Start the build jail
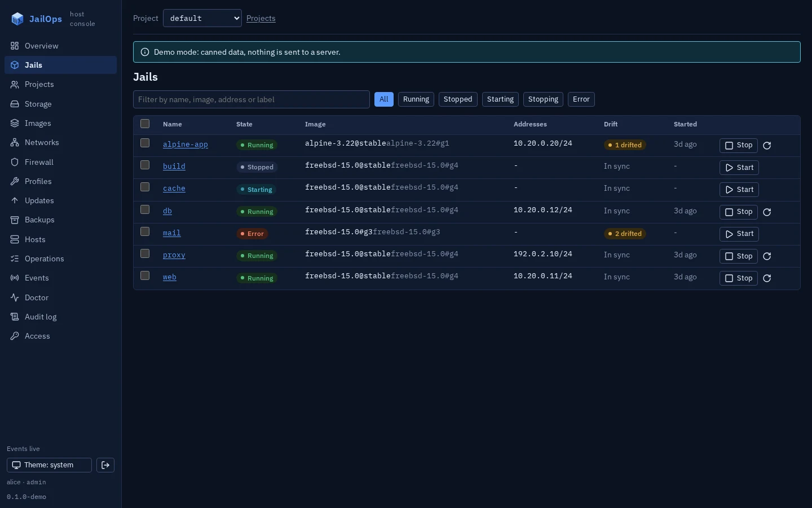Screen dimensions: 812x508 click(739, 168)
